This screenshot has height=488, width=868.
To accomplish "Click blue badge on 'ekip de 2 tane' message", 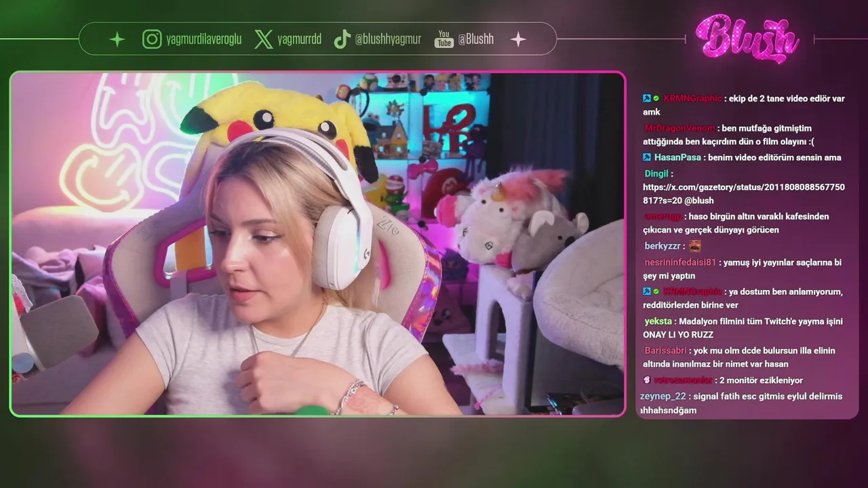I will click(647, 98).
